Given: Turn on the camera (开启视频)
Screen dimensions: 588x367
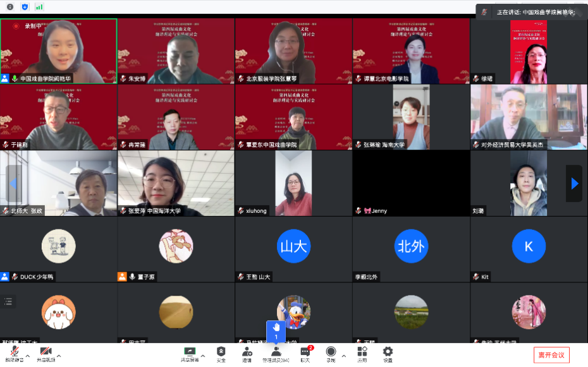Looking at the screenshot, I should point(46,353).
